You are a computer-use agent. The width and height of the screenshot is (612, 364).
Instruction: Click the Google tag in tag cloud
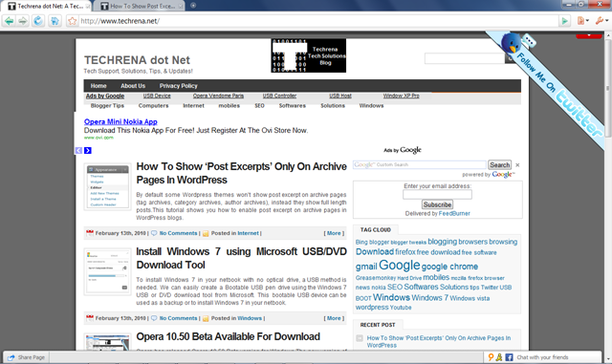[400, 266]
